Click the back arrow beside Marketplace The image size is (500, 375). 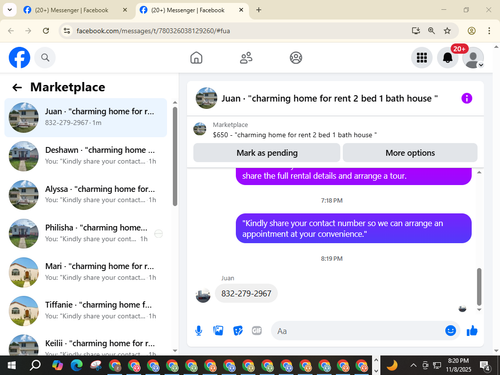[17, 87]
